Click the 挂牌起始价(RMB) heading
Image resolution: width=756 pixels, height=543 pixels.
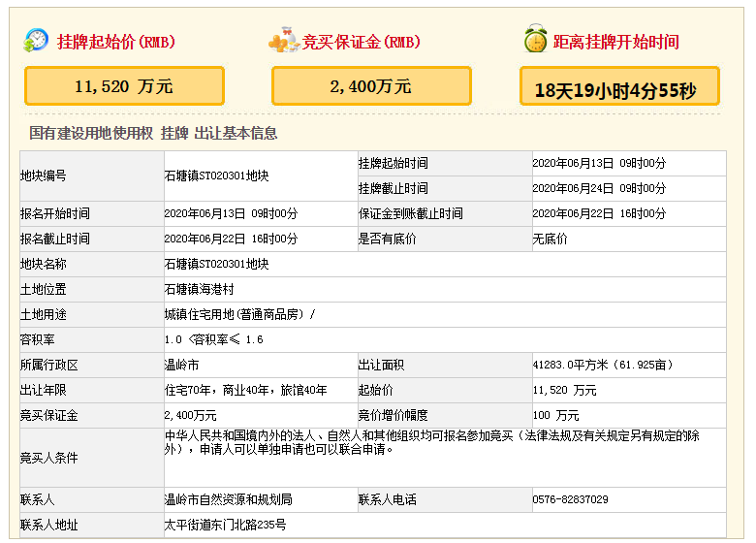point(116,42)
